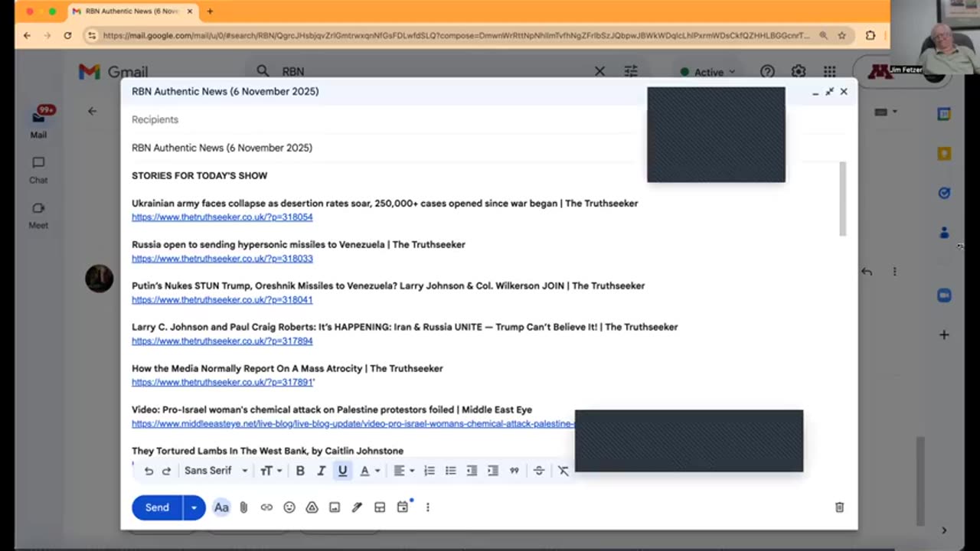980x551 pixels.
Task: Click the 'How the Media Normally Report' headline
Action: tap(287, 369)
